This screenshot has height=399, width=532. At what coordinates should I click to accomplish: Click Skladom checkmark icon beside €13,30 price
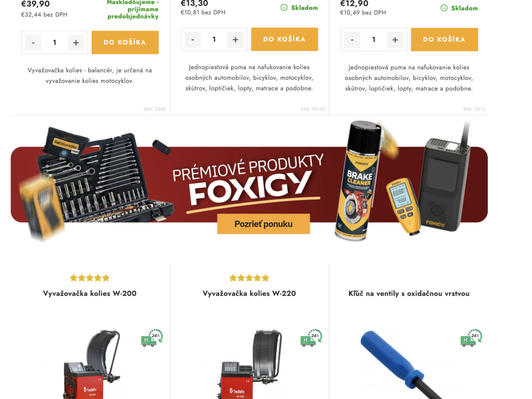(284, 8)
